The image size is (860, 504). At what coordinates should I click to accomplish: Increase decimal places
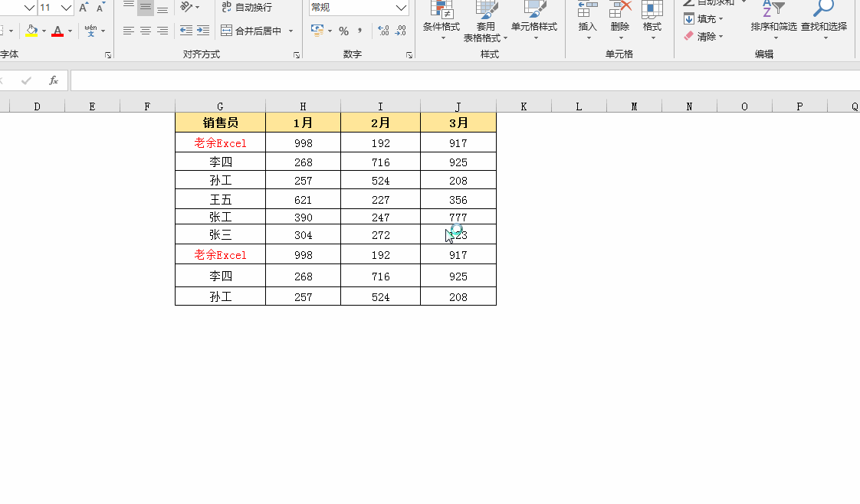[383, 31]
